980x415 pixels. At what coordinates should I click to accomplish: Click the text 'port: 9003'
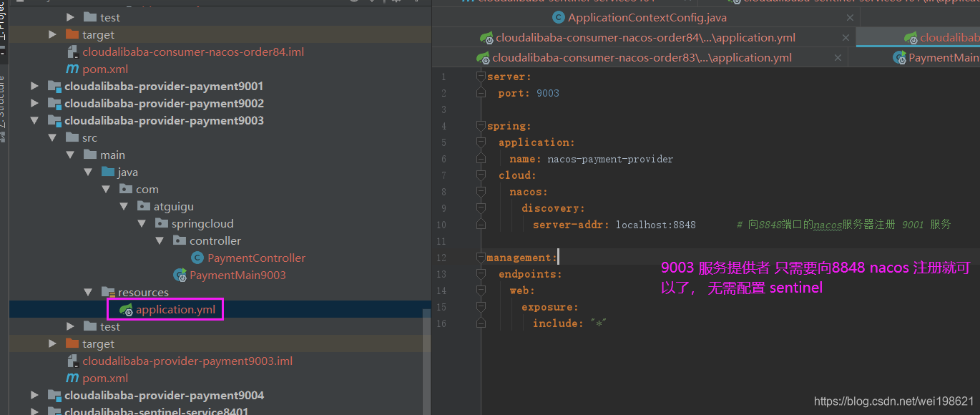coord(529,93)
